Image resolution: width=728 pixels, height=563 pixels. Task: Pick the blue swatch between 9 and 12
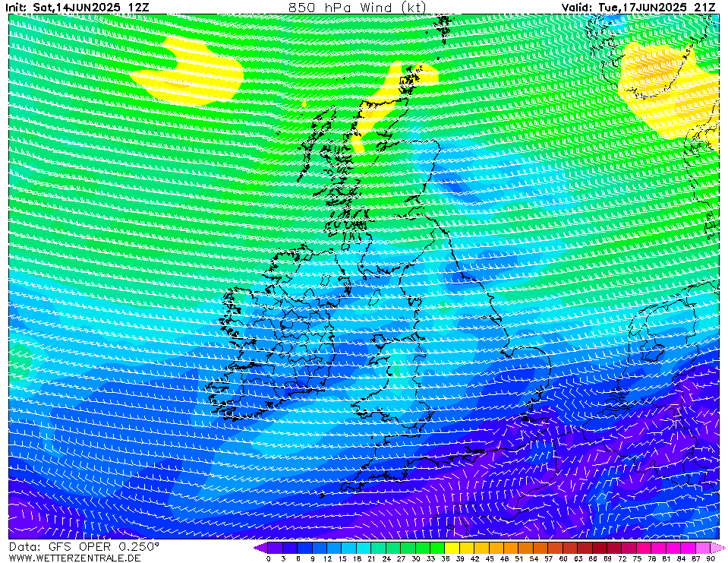click(x=320, y=548)
